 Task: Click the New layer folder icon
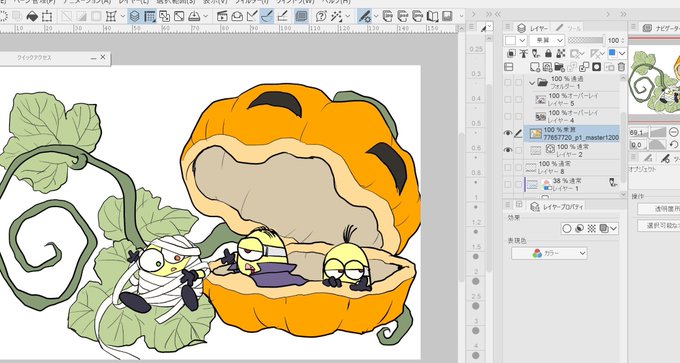559,67
